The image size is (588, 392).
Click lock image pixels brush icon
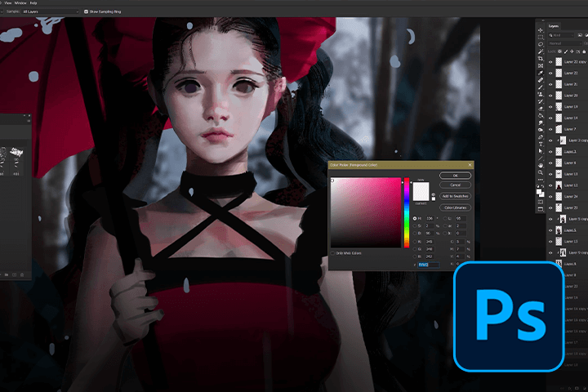tap(566, 51)
